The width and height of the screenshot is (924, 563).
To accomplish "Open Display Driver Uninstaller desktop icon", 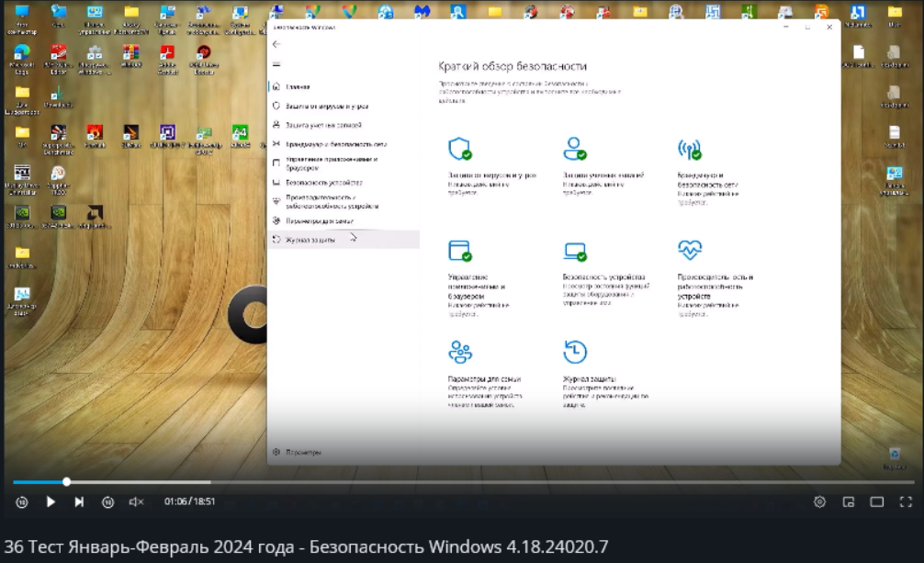I will (x=22, y=180).
